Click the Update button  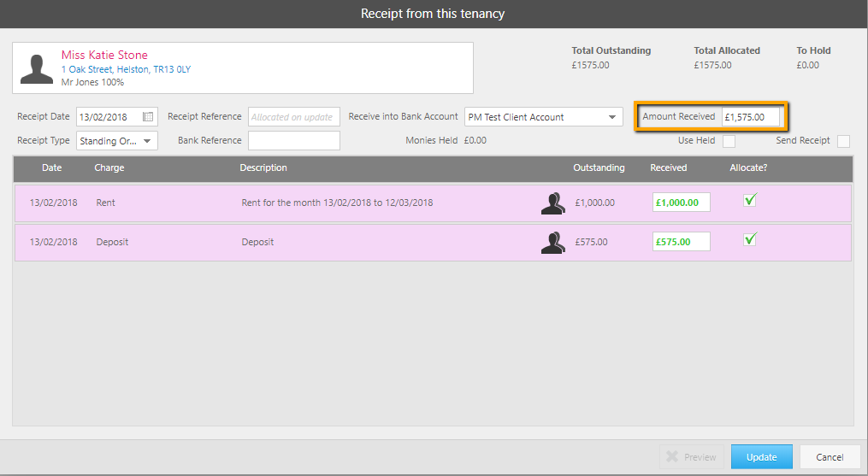tap(762, 457)
